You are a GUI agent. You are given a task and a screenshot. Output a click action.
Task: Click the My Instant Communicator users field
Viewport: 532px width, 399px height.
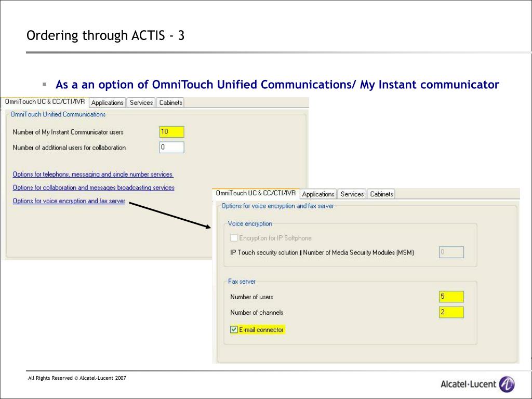171,131
